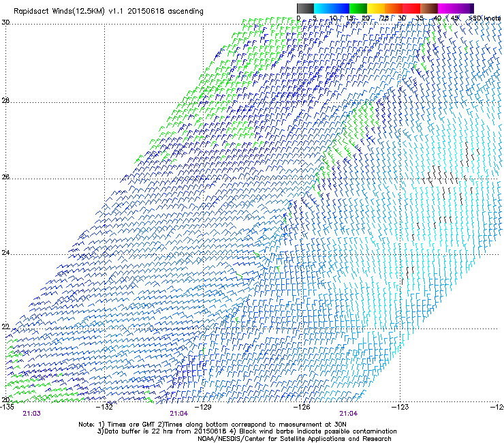This screenshot has width=504, height=443.
Task: Click the note line about data buffer
Action: [x=247, y=431]
